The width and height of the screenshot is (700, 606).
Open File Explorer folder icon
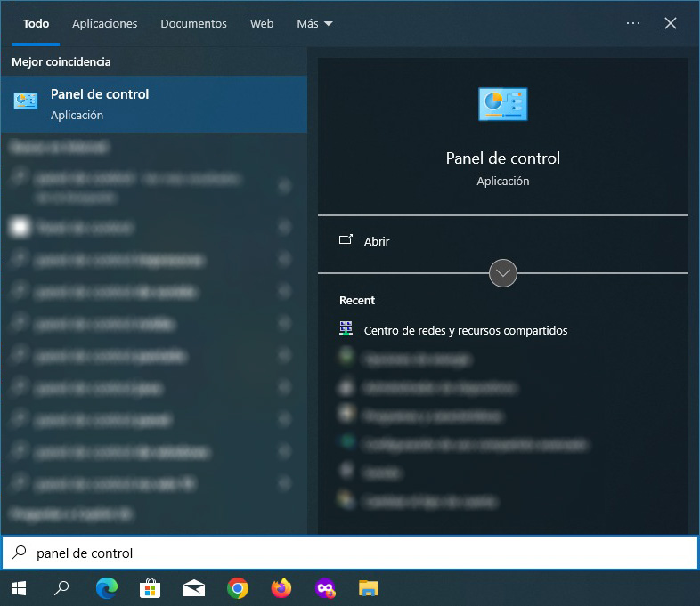(x=368, y=588)
